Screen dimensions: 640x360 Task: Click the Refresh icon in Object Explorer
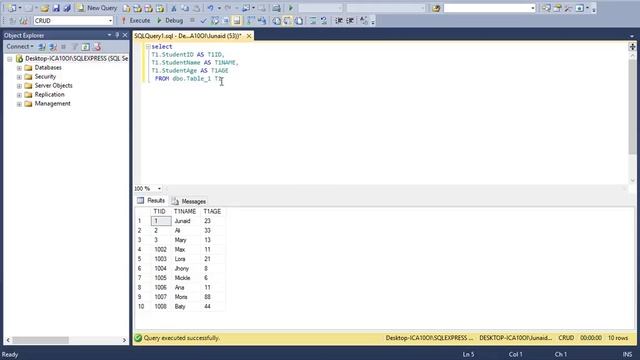pos(85,47)
